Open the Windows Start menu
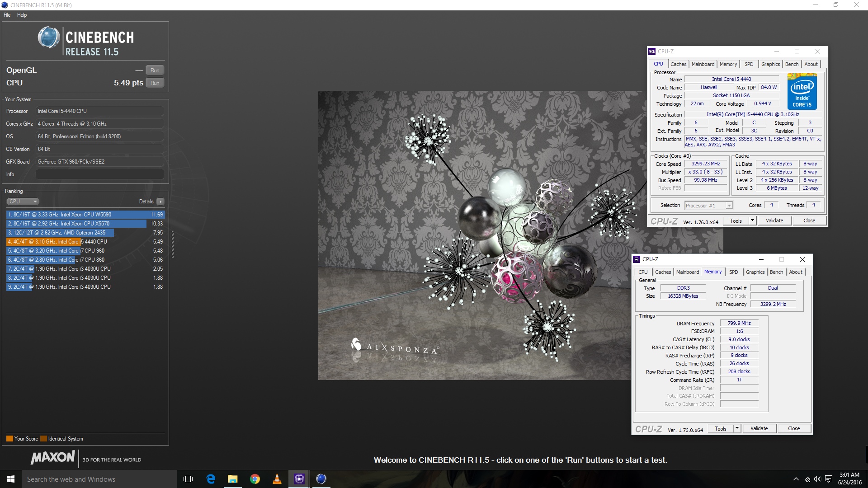Image resolution: width=868 pixels, height=488 pixels. (x=11, y=479)
